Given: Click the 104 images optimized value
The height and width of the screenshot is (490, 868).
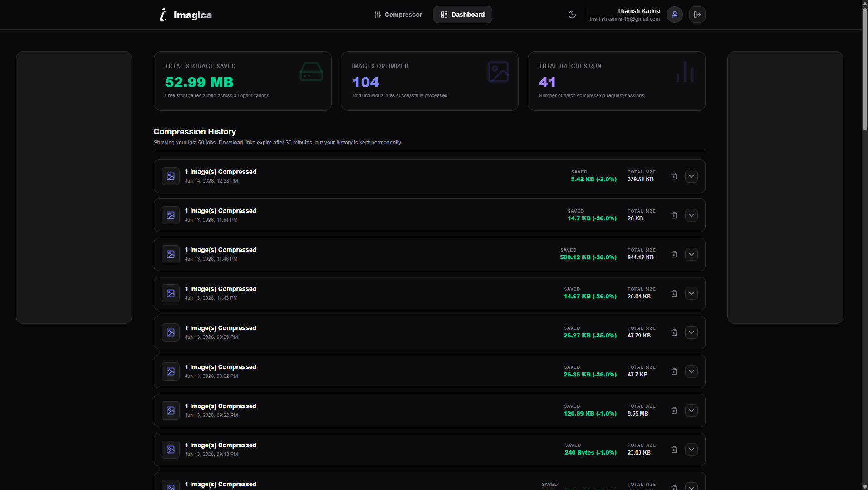Looking at the screenshot, I should [x=366, y=82].
